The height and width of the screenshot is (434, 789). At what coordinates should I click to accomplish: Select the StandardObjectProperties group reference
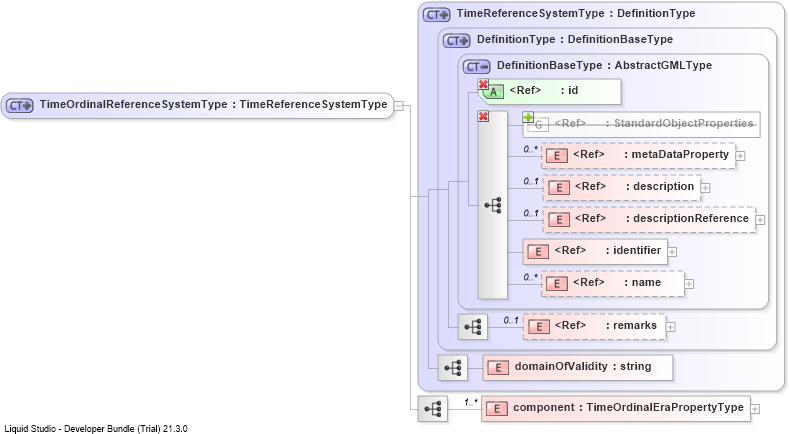point(642,125)
